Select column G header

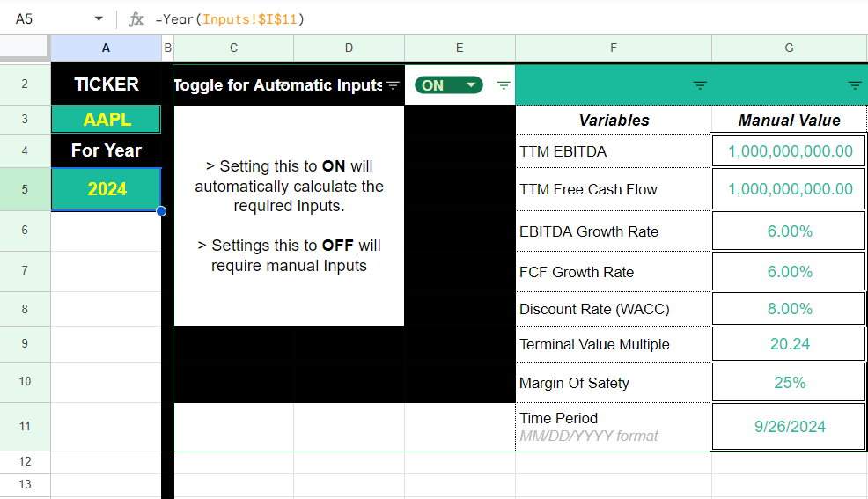[x=789, y=48]
